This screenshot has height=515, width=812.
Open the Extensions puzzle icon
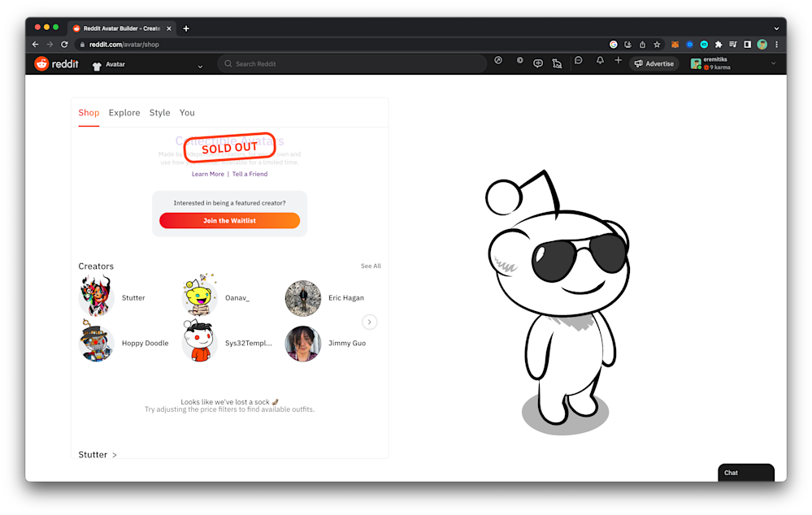click(x=719, y=45)
